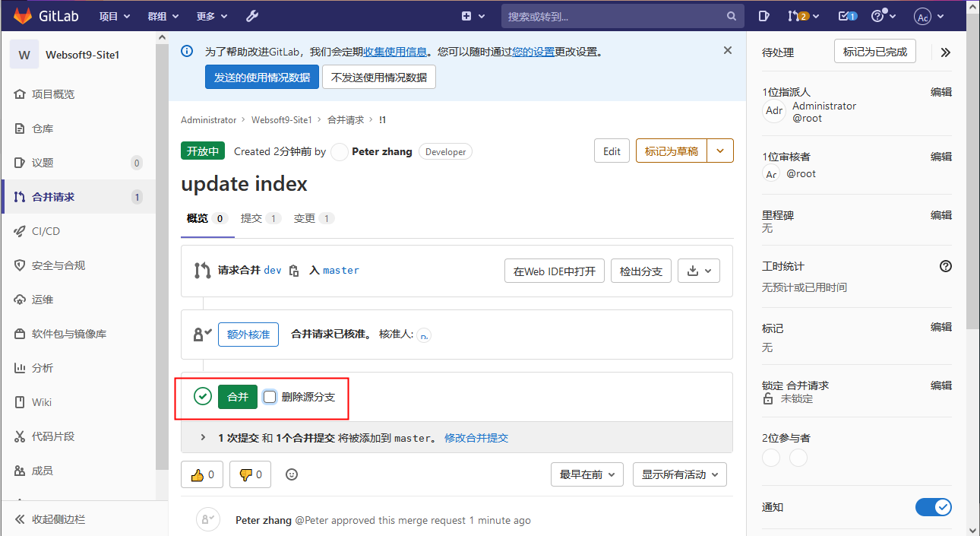Screen dimensions: 980x536
Task: Open merge requests icon in top bar
Action: tap(798, 16)
